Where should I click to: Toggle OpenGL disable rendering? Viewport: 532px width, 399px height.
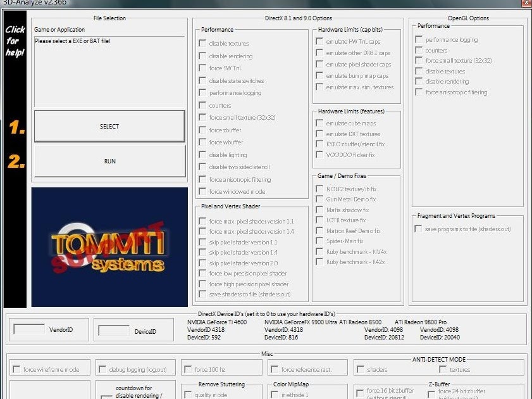click(x=419, y=82)
